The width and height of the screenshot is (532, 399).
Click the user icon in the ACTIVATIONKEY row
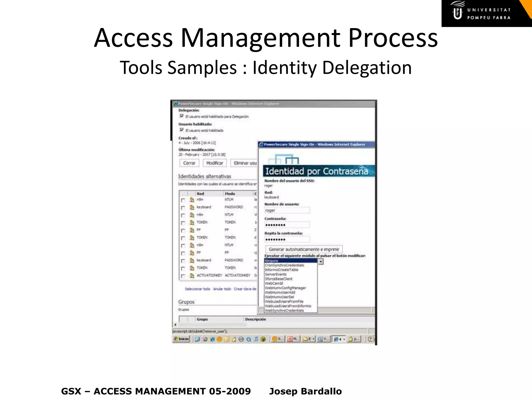pos(192,275)
